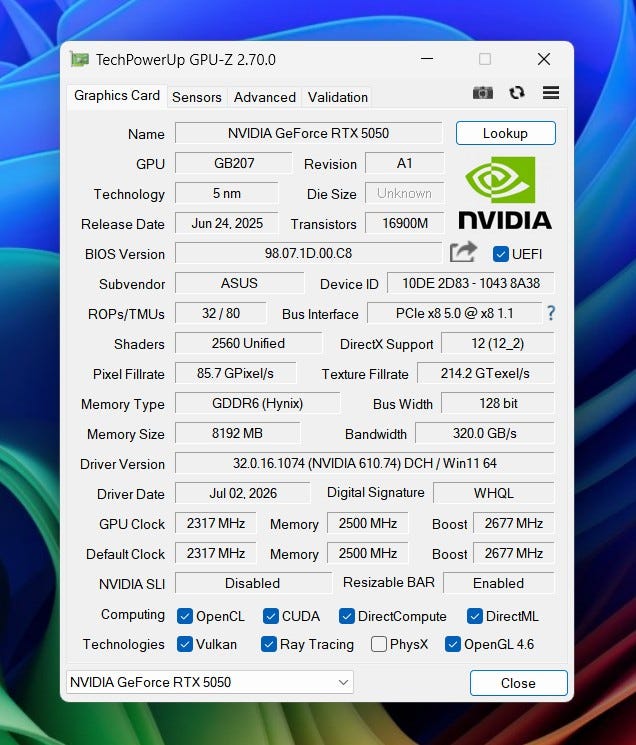Click the Name field NVIDIA GeForce RTX 5050

[x=309, y=133]
